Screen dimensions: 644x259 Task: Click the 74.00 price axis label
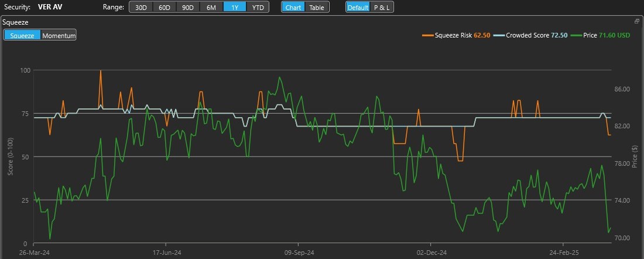point(622,200)
